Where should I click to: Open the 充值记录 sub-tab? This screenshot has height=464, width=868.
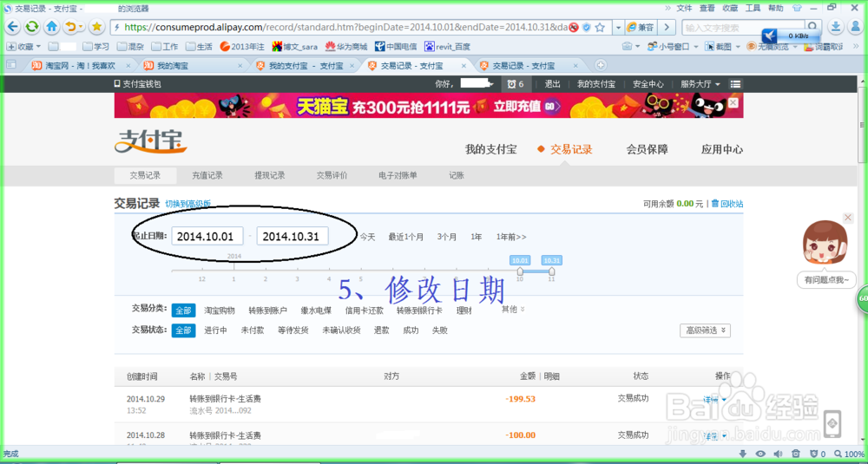point(207,175)
